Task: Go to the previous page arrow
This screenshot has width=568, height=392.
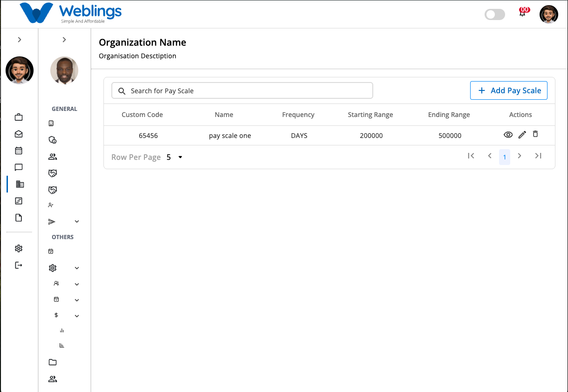Action: click(x=490, y=156)
